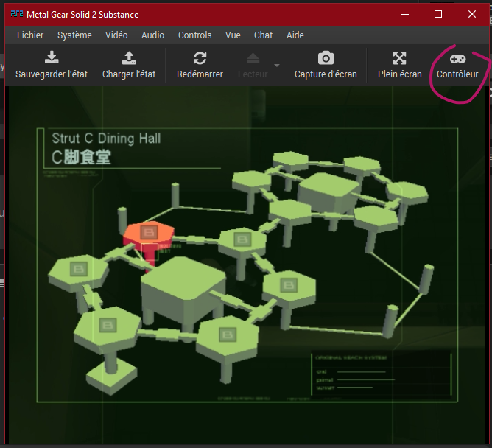Open the Audio menu
Viewport: 492px width, 448px height.
click(152, 35)
